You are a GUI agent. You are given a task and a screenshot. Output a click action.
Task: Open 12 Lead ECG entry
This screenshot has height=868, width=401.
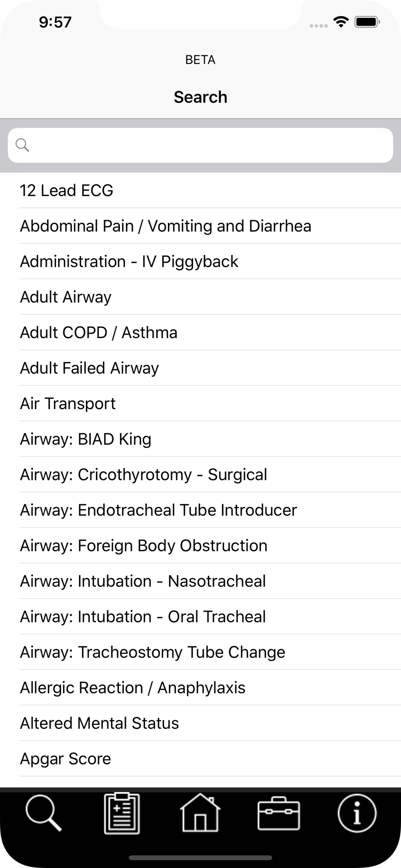click(200, 190)
